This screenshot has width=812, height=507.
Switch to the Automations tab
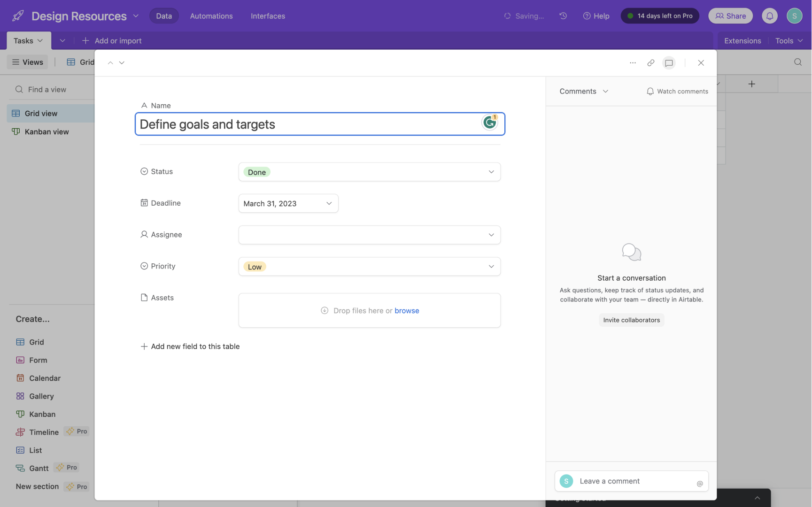pyautogui.click(x=211, y=15)
